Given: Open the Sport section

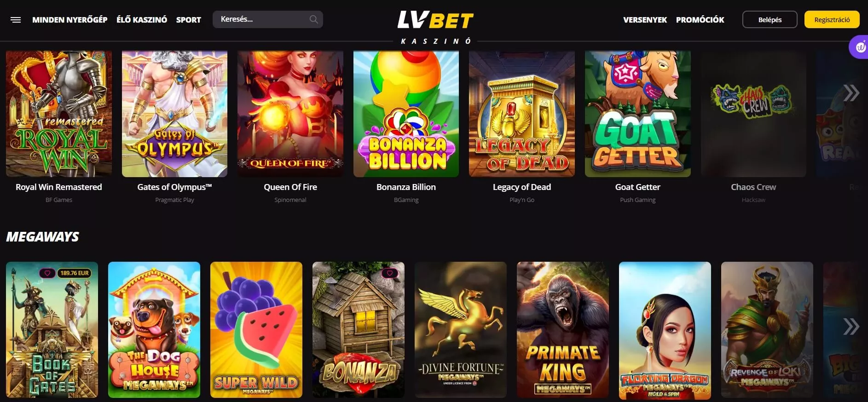Looking at the screenshot, I should [x=189, y=20].
